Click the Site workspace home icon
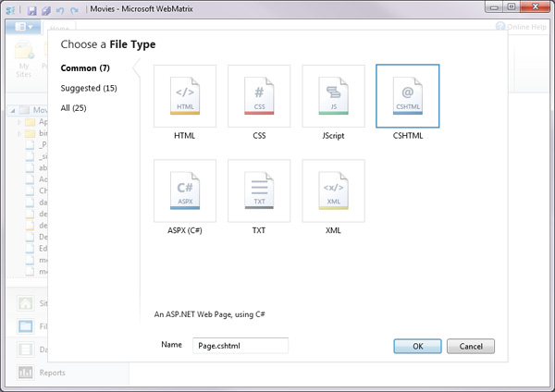Image resolution: width=555 pixels, height=392 pixels. pyautogui.click(x=26, y=303)
